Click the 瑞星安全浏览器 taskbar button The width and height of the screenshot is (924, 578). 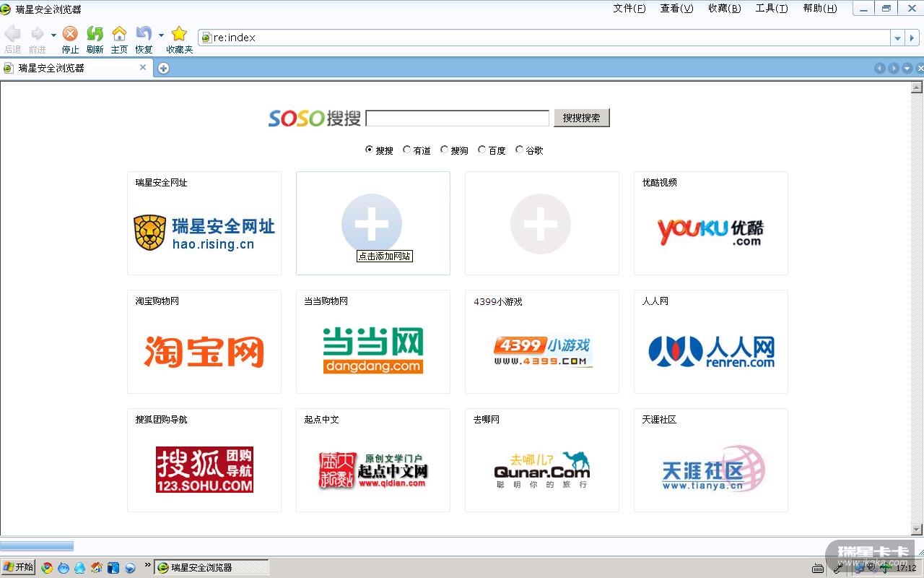pyautogui.click(x=212, y=568)
